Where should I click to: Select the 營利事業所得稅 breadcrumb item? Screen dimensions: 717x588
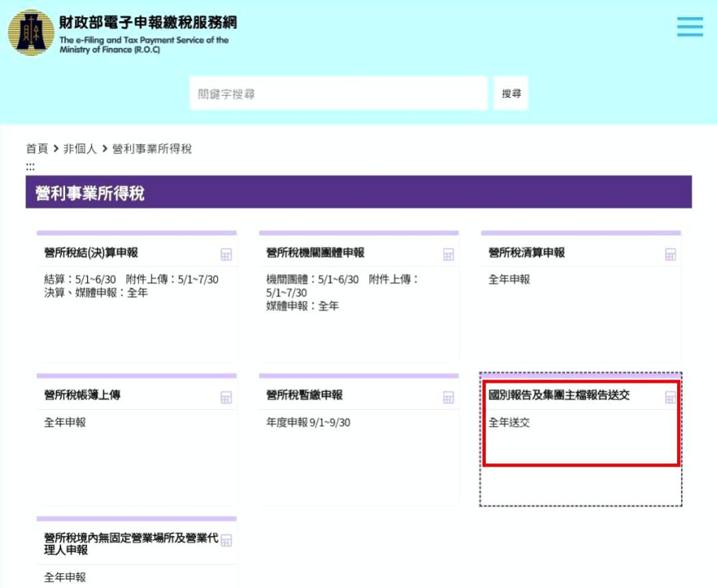(x=154, y=148)
